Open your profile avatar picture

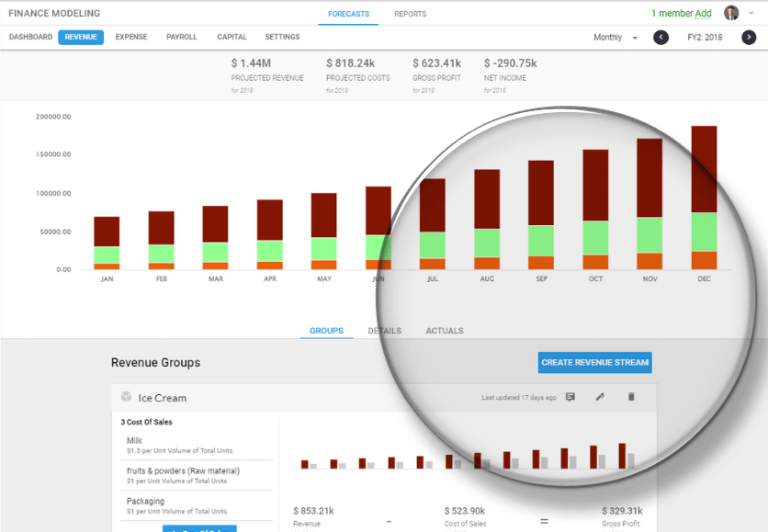click(x=729, y=13)
